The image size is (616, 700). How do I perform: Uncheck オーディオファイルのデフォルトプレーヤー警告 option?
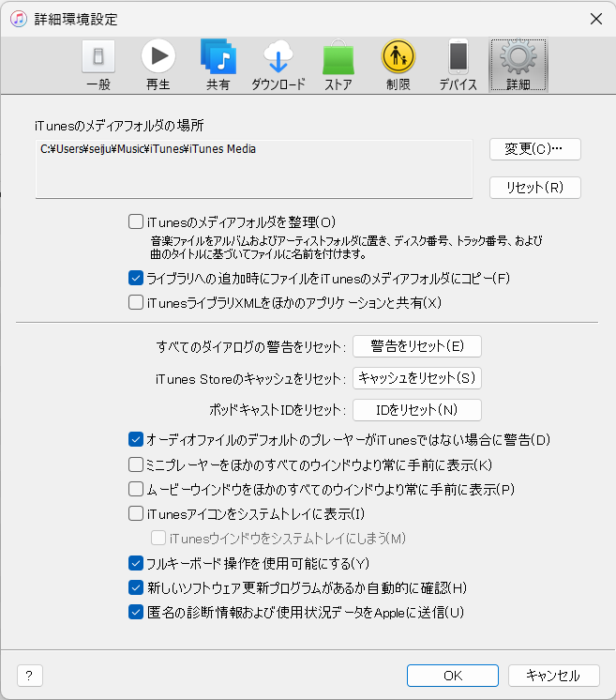[x=136, y=440]
